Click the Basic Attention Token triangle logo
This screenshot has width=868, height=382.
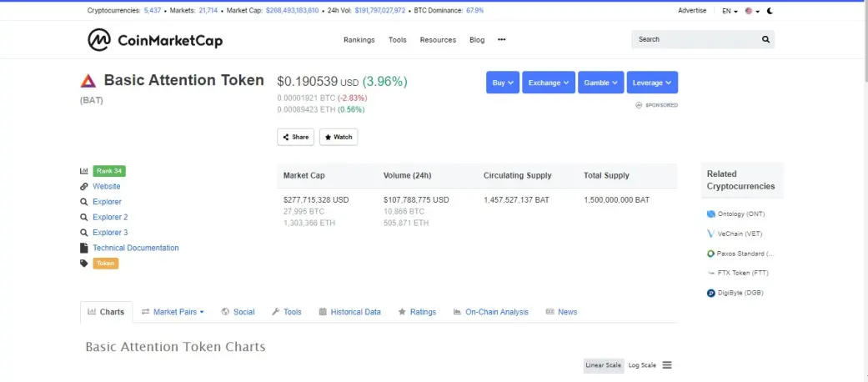point(88,81)
